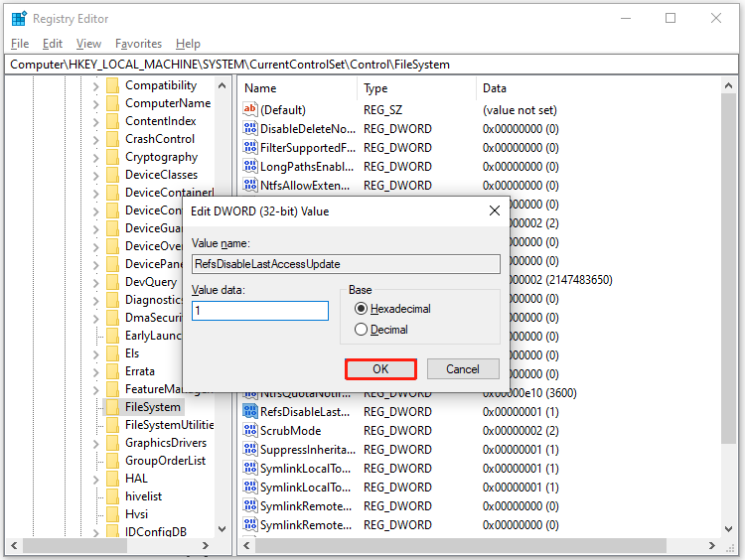Expand the ContentIndex key
Image resolution: width=745 pixels, height=560 pixels.
click(x=96, y=122)
